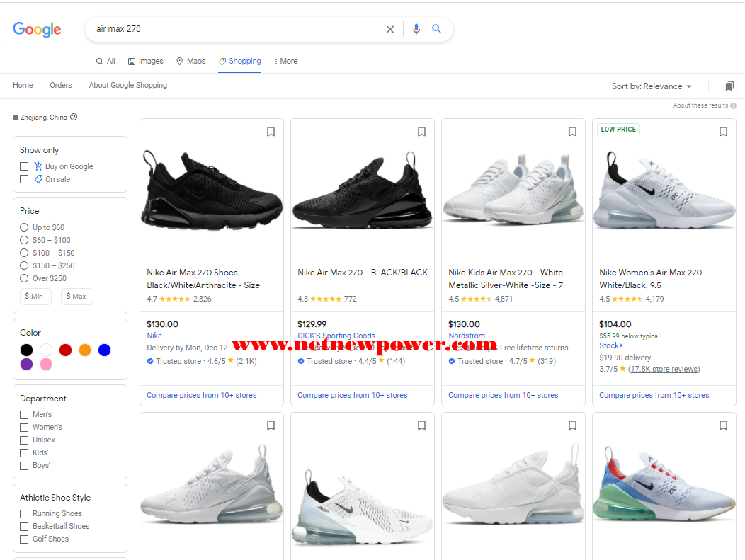Clear the search box with X icon
The height and width of the screenshot is (560, 745).
tap(390, 30)
